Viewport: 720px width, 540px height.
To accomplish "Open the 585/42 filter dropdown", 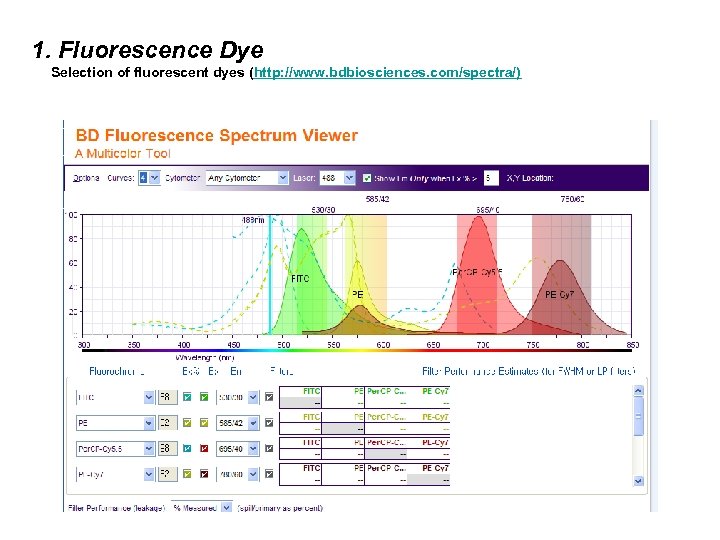I will point(237,423).
